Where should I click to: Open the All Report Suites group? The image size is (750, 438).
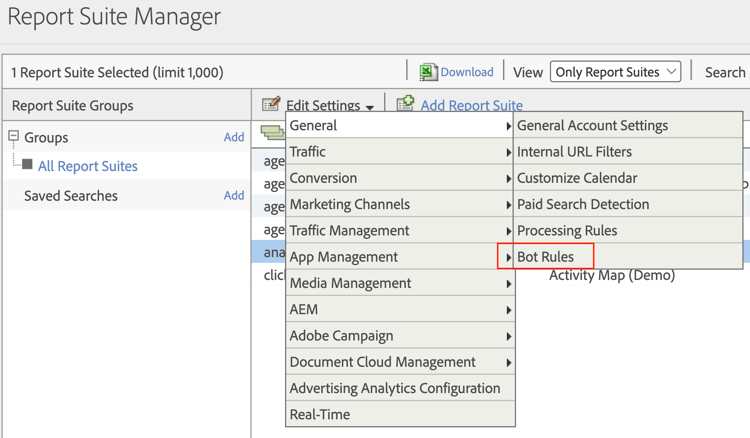click(88, 166)
